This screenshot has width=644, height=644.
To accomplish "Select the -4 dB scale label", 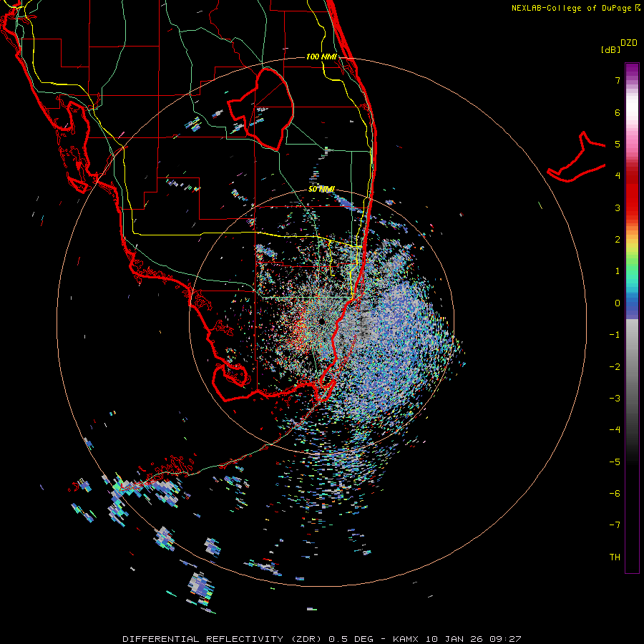I will tap(615, 430).
